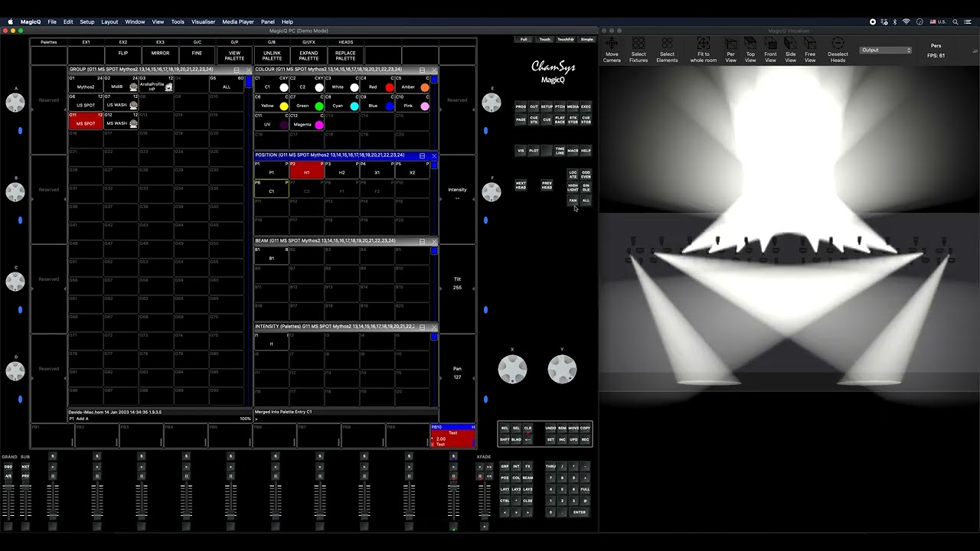
Task: Select the Move Camera tool in Visualiser
Action: tap(612, 51)
